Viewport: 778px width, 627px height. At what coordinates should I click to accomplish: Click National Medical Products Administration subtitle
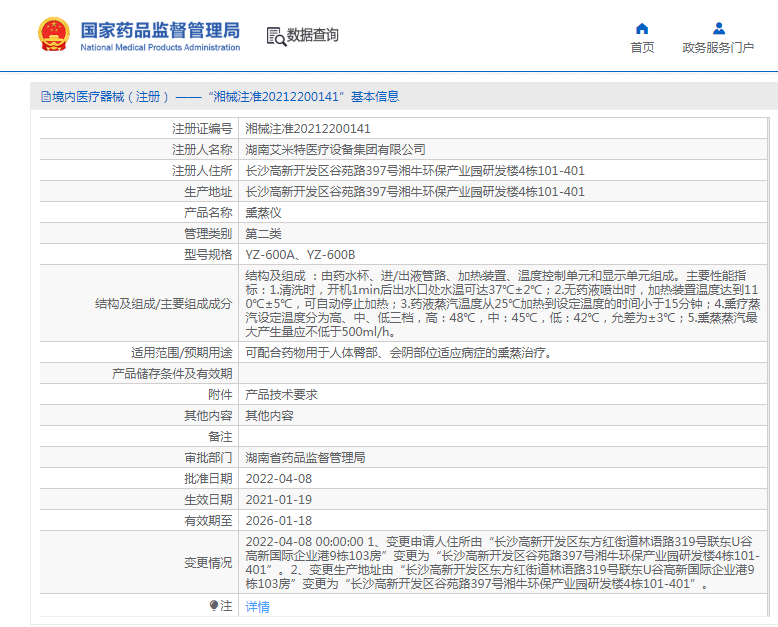click(x=160, y=48)
